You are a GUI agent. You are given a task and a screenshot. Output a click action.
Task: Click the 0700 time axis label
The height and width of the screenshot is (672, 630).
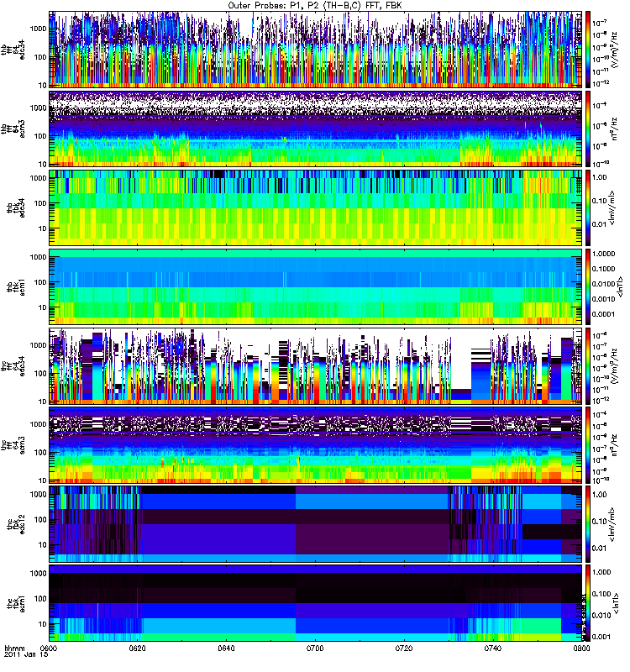[x=315, y=648]
